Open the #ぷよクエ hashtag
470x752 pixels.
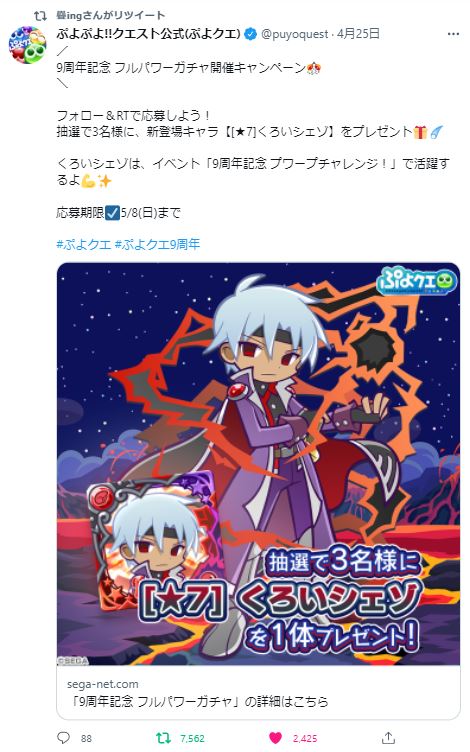pos(84,245)
